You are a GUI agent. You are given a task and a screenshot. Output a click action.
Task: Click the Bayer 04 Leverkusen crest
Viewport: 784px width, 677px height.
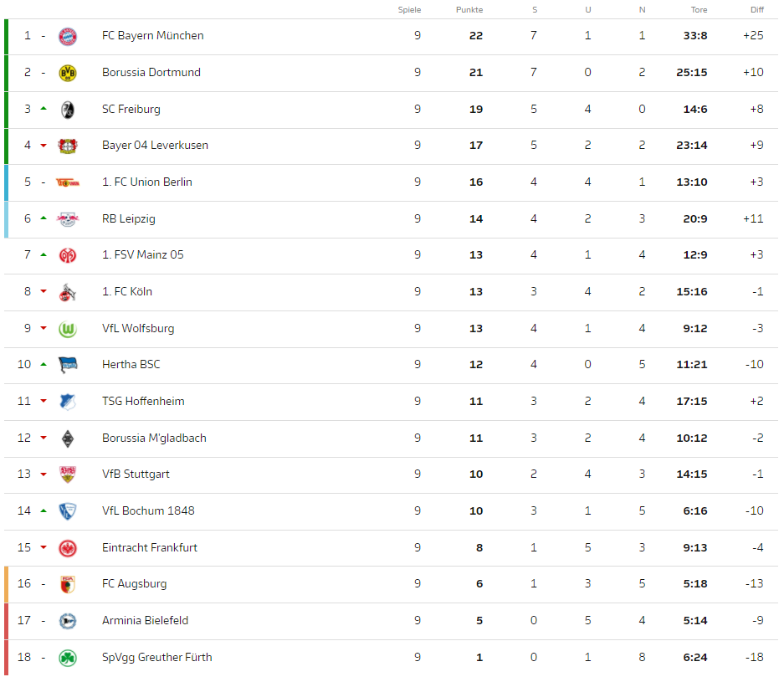pyautogui.click(x=68, y=146)
